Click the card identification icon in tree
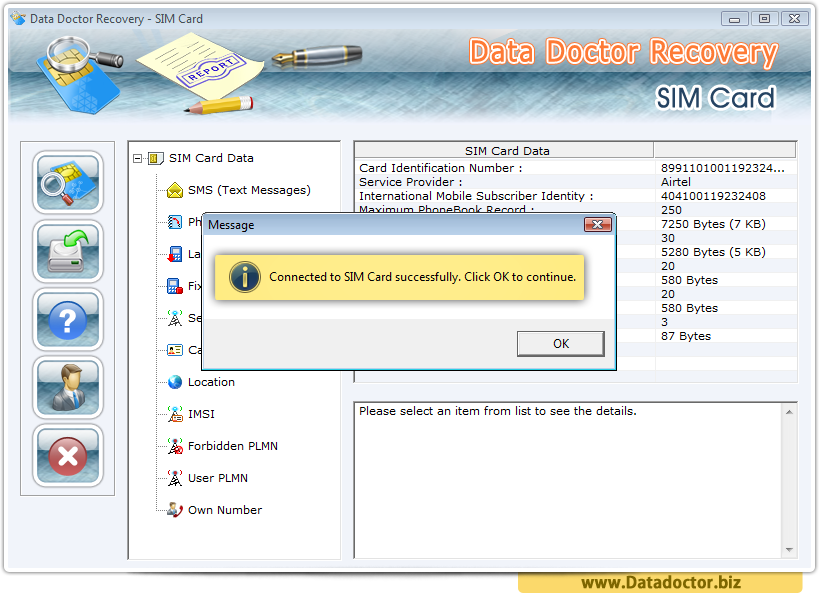The height and width of the screenshot is (593, 819). (174, 350)
